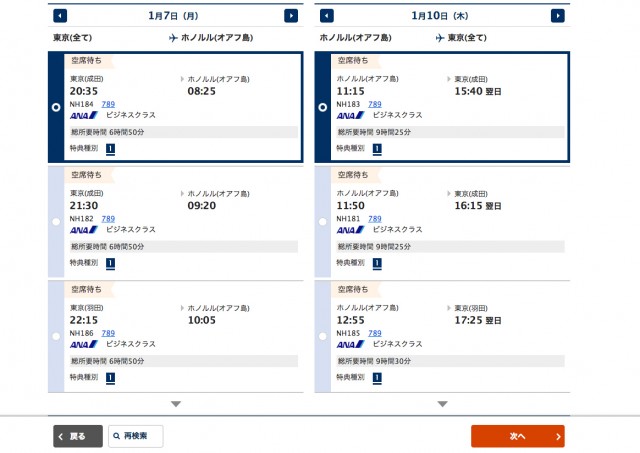Viewport: 640px width, 453px height.
Task: Expand more outbound flights with down arrow
Action: coord(176,404)
